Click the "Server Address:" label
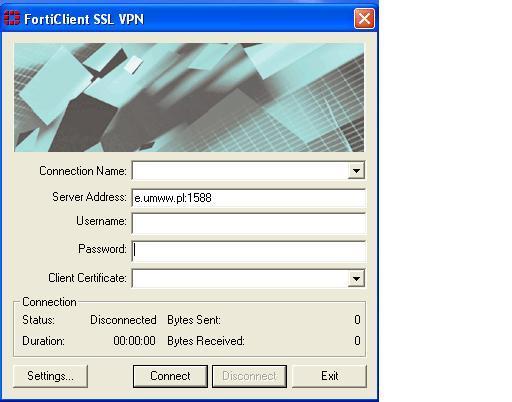The width and height of the screenshot is (512, 402). tap(89, 197)
